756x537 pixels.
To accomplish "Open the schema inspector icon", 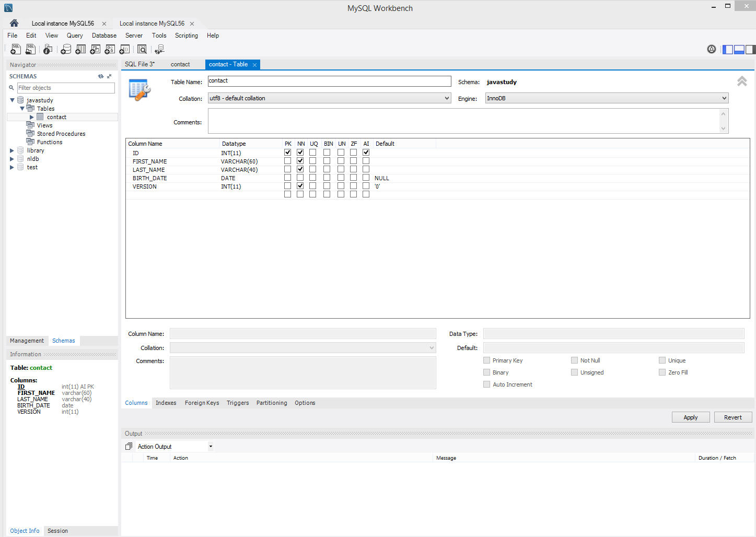I will click(48, 49).
